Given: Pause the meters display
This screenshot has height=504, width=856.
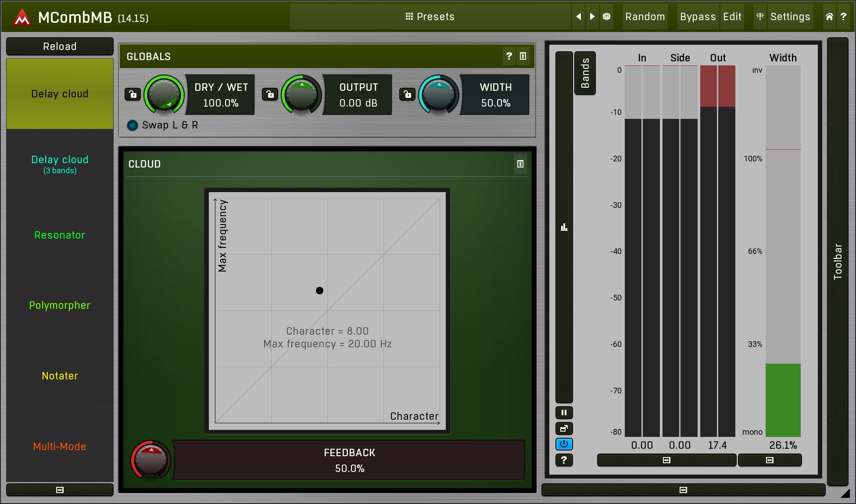Looking at the screenshot, I should (x=564, y=412).
